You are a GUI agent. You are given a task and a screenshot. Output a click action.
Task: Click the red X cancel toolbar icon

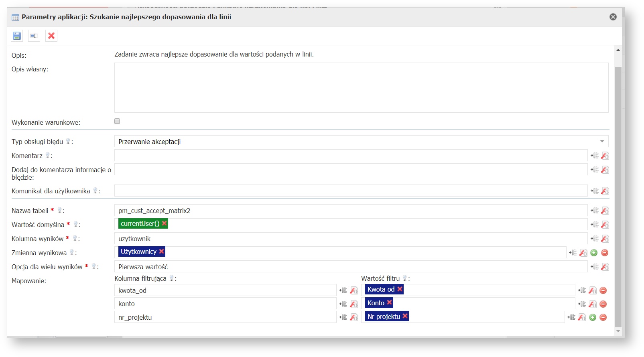[51, 36]
